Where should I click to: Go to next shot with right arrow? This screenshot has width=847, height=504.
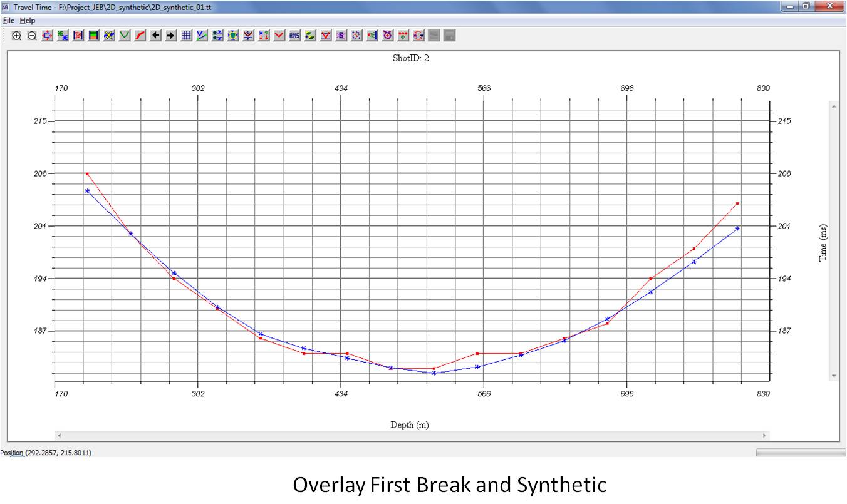click(170, 36)
